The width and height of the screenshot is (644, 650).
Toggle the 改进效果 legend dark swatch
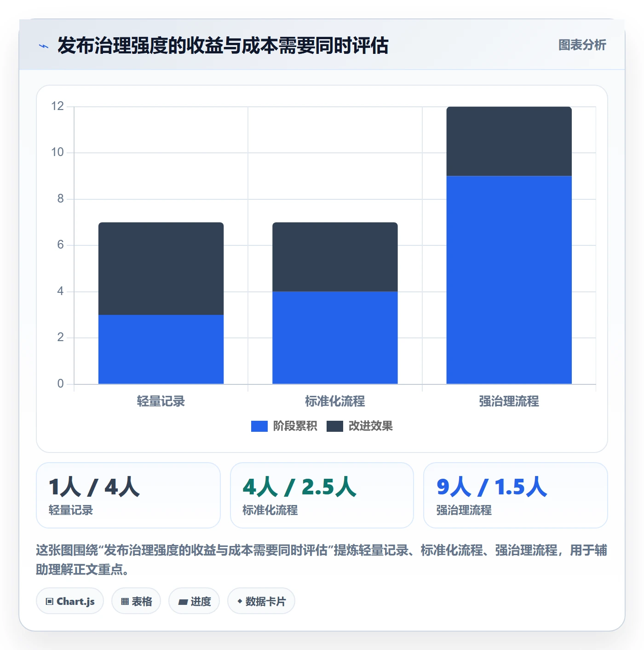click(x=334, y=426)
